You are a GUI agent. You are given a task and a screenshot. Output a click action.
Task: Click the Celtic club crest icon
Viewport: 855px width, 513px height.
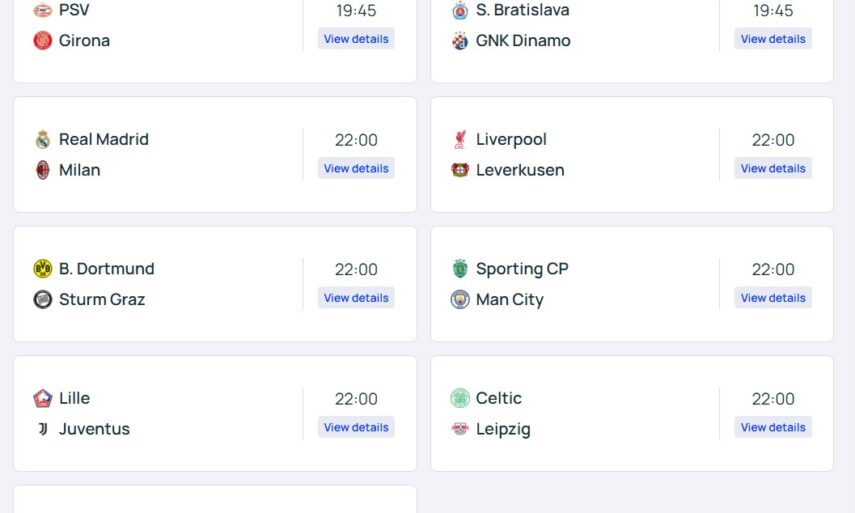click(x=460, y=398)
